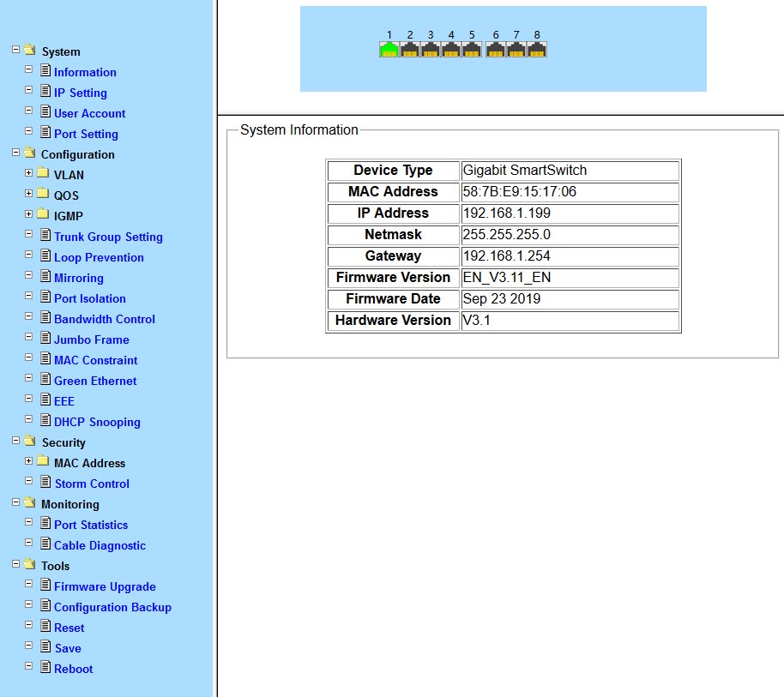
Task: Open the IP Setting page
Action: (x=81, y=93)
